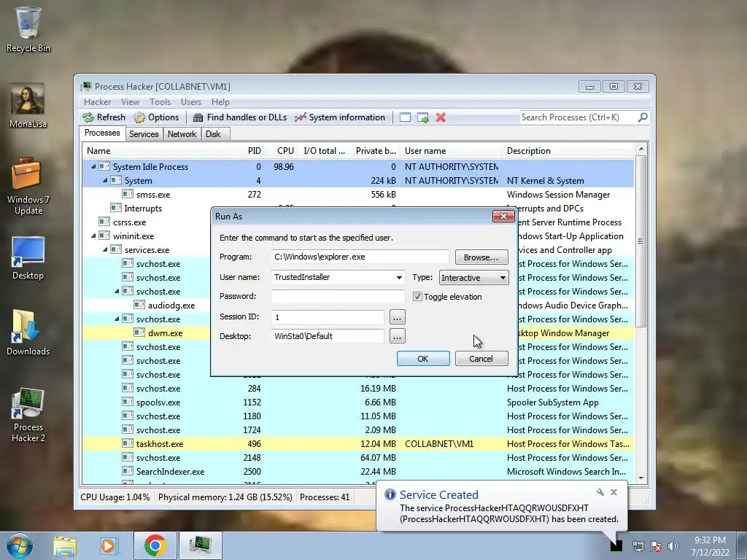
Task: Open Chrome from the taskbar
Action: click(x=155, y=545)
